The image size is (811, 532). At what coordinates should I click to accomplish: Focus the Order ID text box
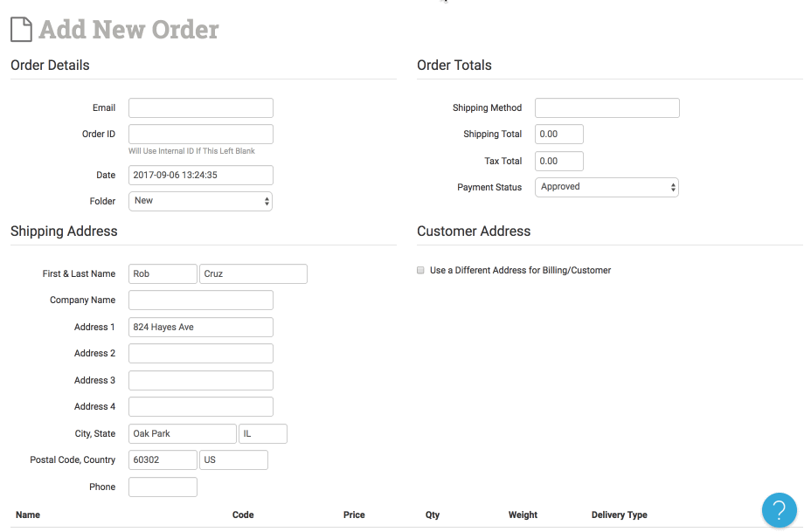[200, 135]
